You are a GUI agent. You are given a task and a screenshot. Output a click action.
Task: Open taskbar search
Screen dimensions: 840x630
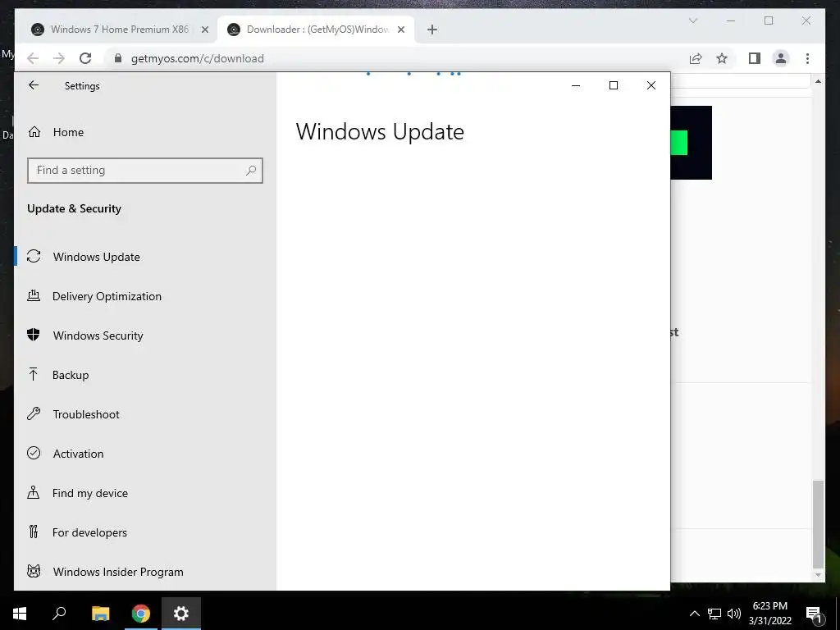pos(59,614)
